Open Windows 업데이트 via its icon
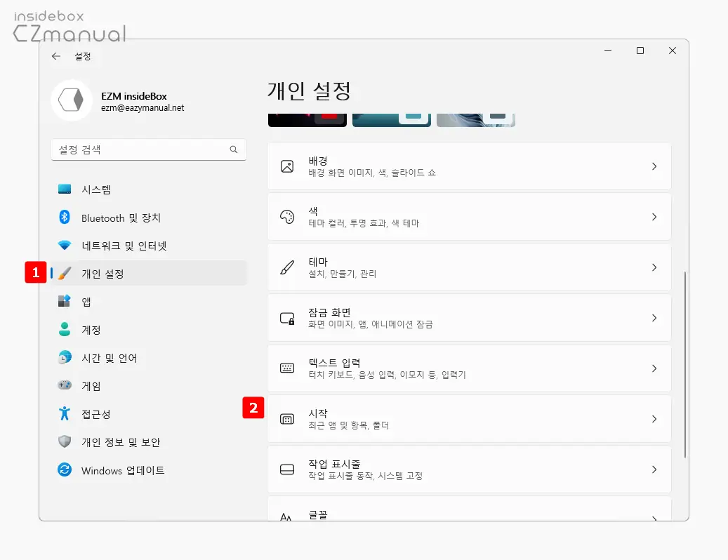 [x=64, y=470]
